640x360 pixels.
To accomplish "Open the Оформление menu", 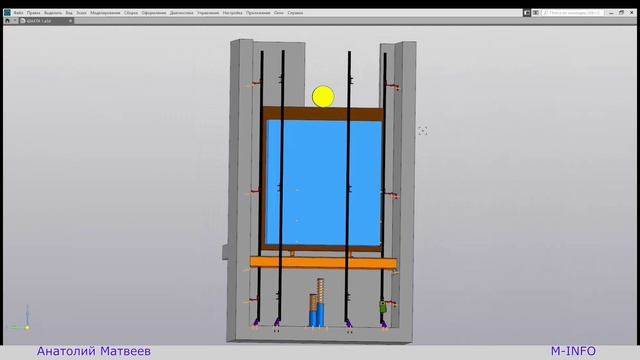I will 154,13.
